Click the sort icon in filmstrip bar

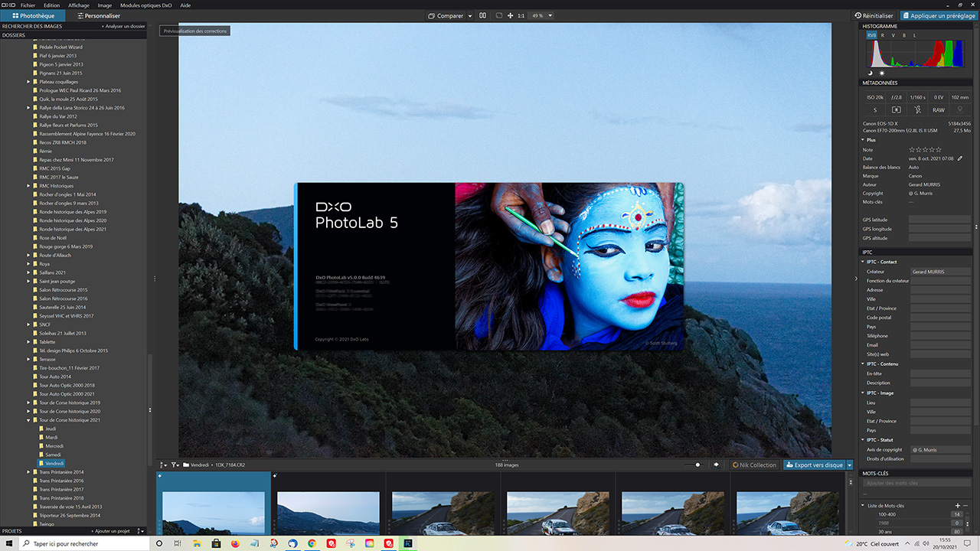coord(163,465)
